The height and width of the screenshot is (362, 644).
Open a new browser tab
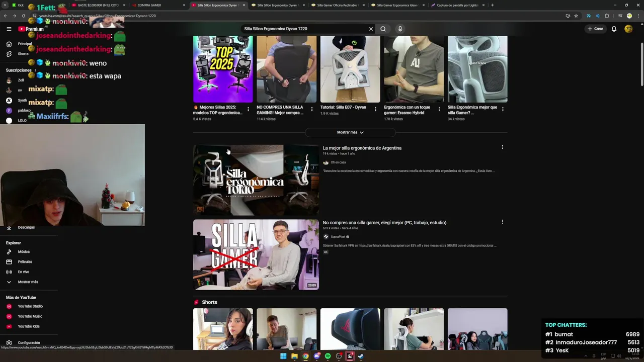pos(492,5)
